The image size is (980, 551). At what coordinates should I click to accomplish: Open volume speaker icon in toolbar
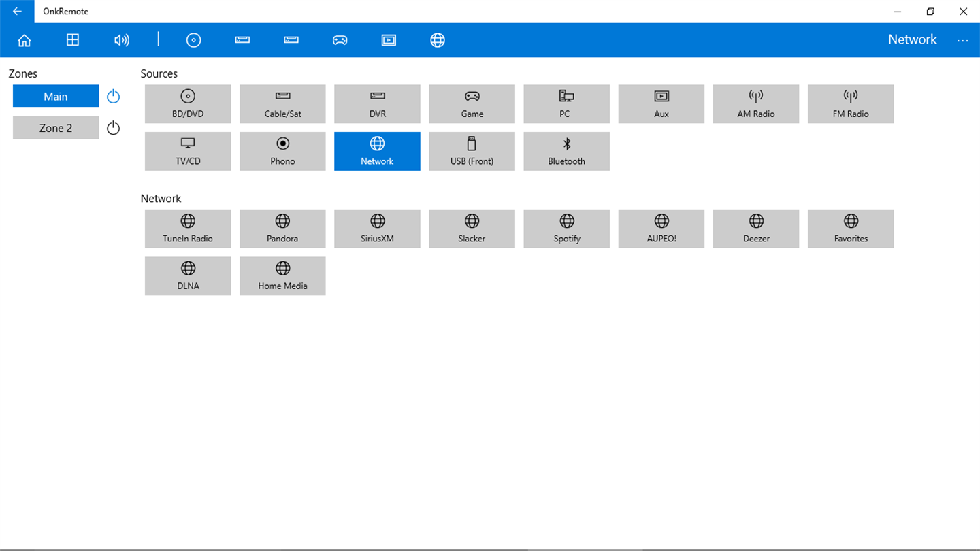(x=122, y=40)
